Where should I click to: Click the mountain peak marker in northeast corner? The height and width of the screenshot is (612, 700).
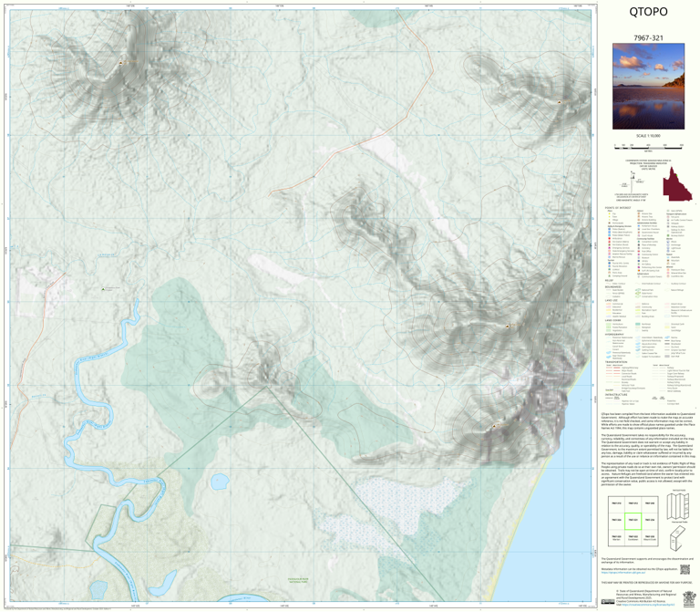pyautogui.click(x=559, y=102)
